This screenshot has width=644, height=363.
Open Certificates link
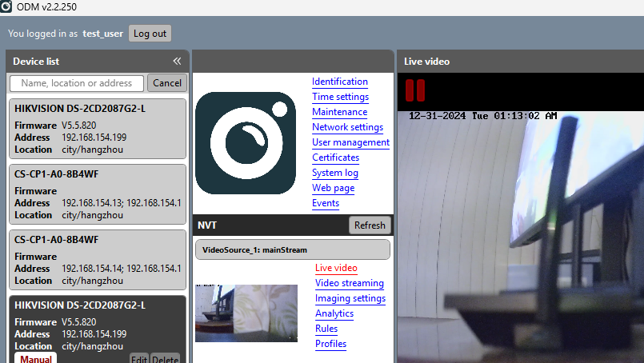(335, 158)
